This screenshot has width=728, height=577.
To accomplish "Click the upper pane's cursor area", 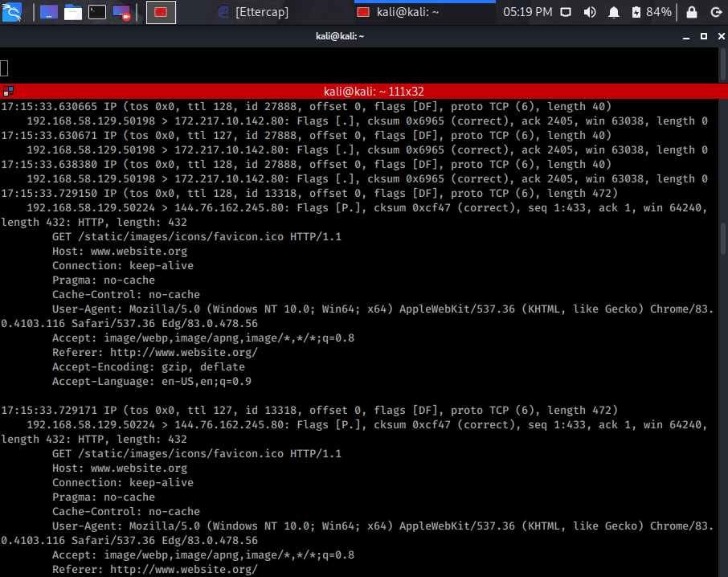I will (x=4, y=68).
